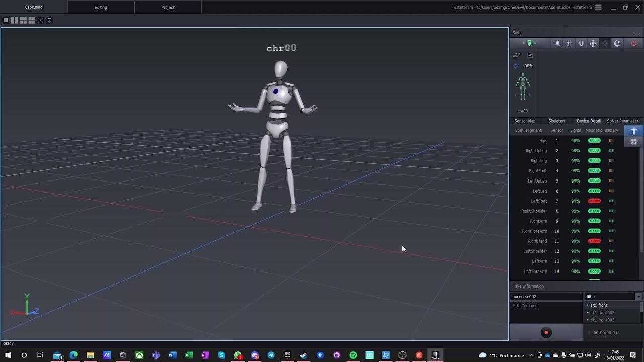644x362 pixels.
Task: Click the moon sleep-mode icon
Action: [617, 43]
